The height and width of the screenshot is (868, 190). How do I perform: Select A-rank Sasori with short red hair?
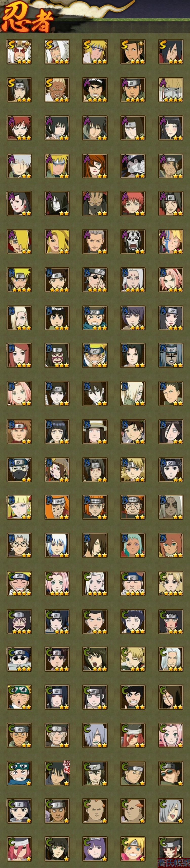click(133, 203)
